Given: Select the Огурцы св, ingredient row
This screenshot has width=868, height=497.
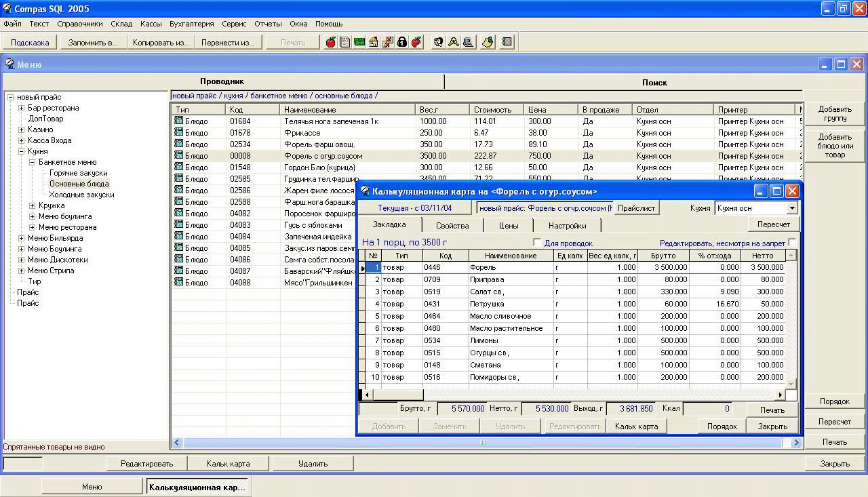Looking at the screenshot, I should 576,353.
